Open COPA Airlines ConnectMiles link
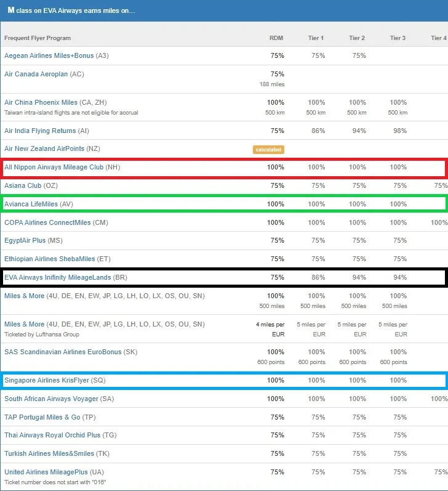The image size is (448, 491). (x=47, y=222)
